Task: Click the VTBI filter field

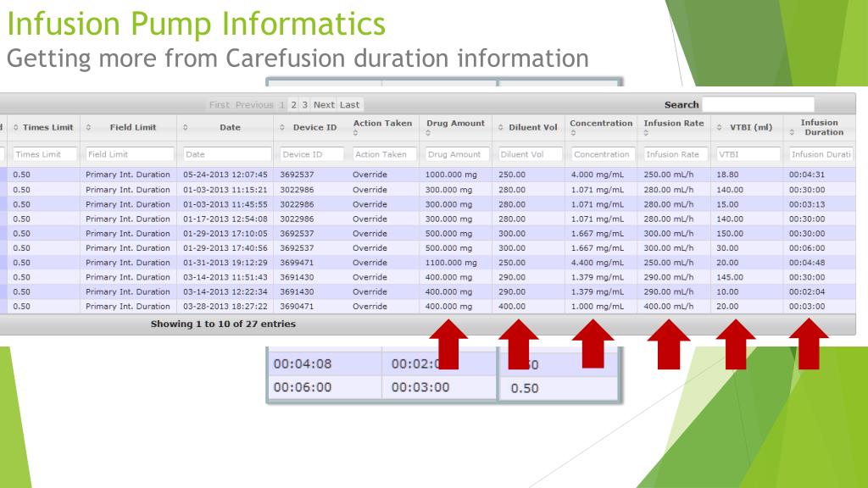Action: click(748, 154)
